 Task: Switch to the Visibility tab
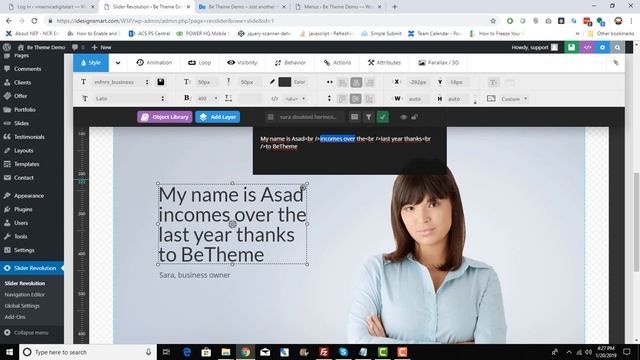coord(242,63)
